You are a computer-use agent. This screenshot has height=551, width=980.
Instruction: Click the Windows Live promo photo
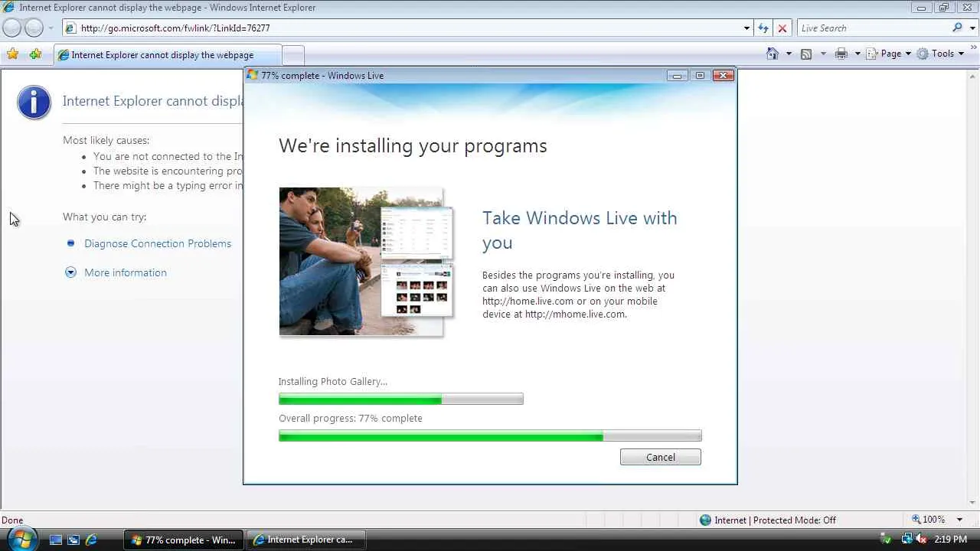pos(366,262)
